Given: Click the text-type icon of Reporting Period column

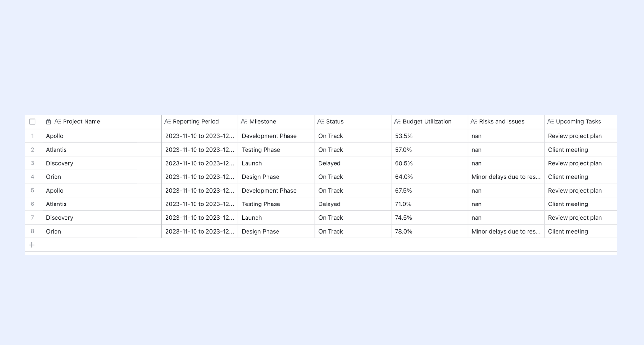Looking at the screenshot, I should coord(167,122).
